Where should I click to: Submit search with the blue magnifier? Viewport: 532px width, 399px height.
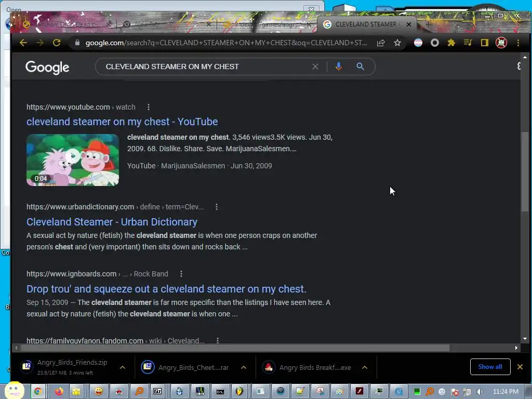tap(360, 66)
